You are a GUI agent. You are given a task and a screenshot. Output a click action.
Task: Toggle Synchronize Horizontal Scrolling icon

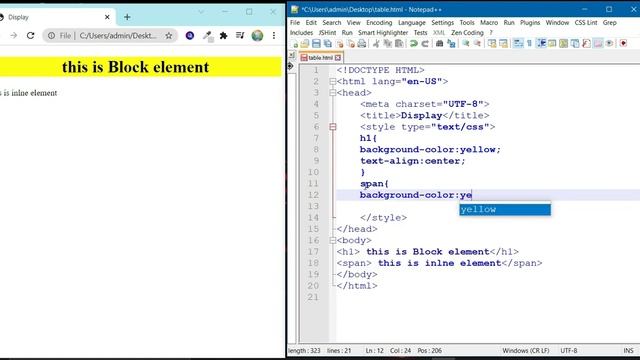[503, 44]
